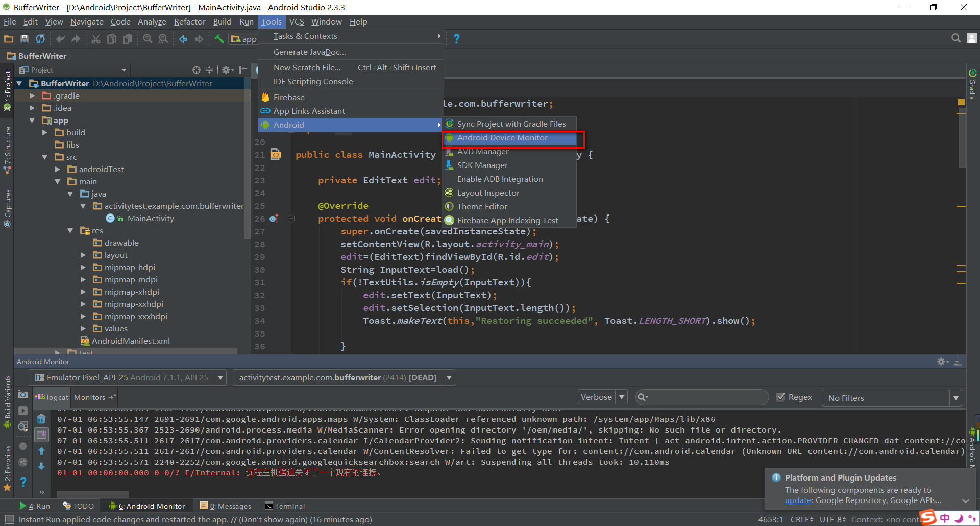
Task: Click the Android Monitor help question icon
Action: (x=23, y=482)
